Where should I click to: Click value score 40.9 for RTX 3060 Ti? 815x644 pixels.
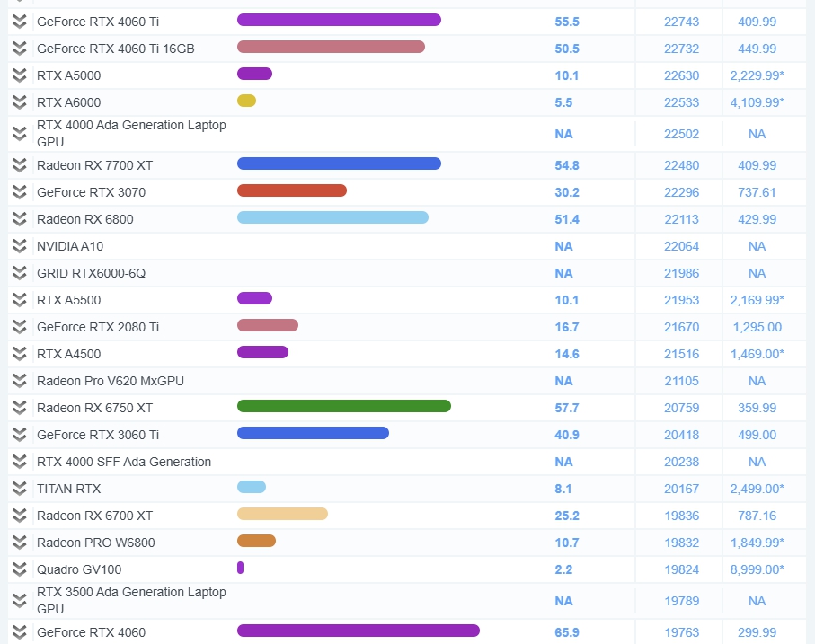pyautogui.click(x=567, y=436)
